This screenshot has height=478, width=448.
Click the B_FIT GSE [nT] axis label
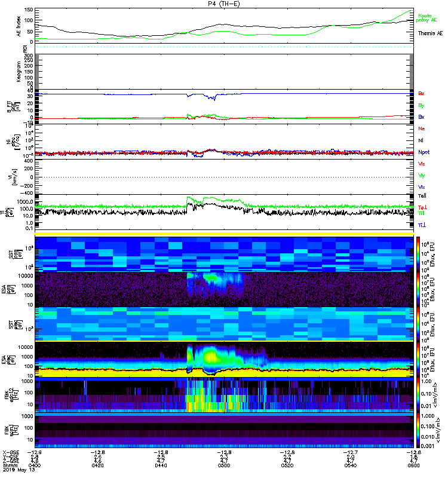click(x=14, y=107)
